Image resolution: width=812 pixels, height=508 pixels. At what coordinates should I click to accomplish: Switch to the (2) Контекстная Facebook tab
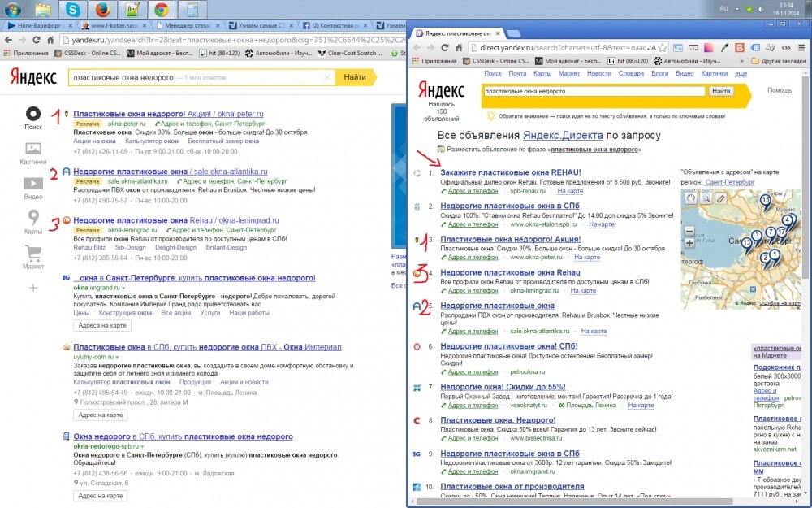335,25
